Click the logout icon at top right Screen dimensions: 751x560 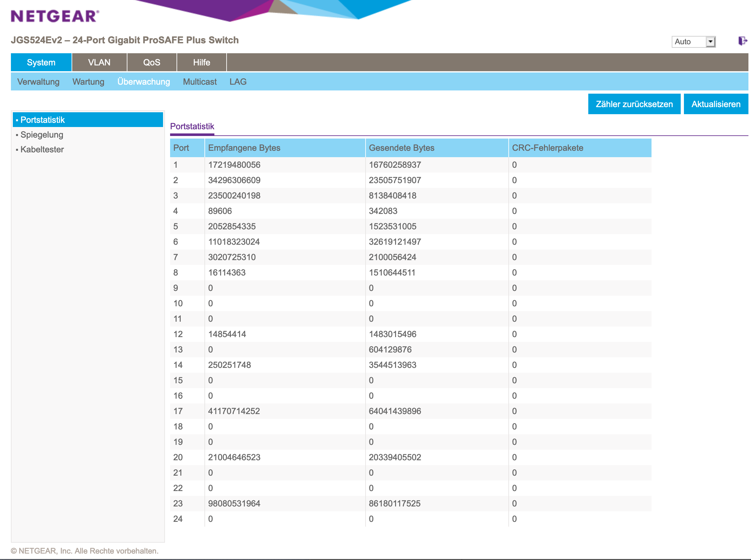(742, 41)
